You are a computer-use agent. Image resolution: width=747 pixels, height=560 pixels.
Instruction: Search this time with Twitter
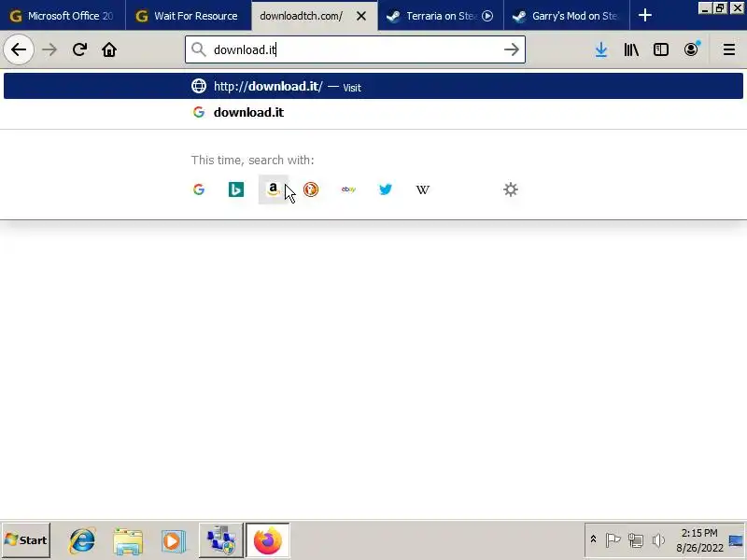pos(386,189)
